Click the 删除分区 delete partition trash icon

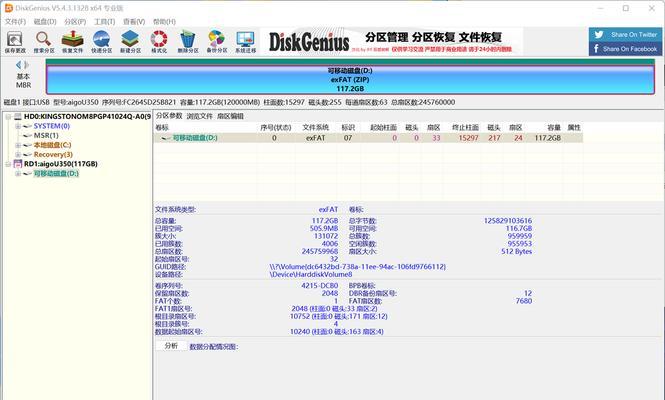[x=187, y=42]
